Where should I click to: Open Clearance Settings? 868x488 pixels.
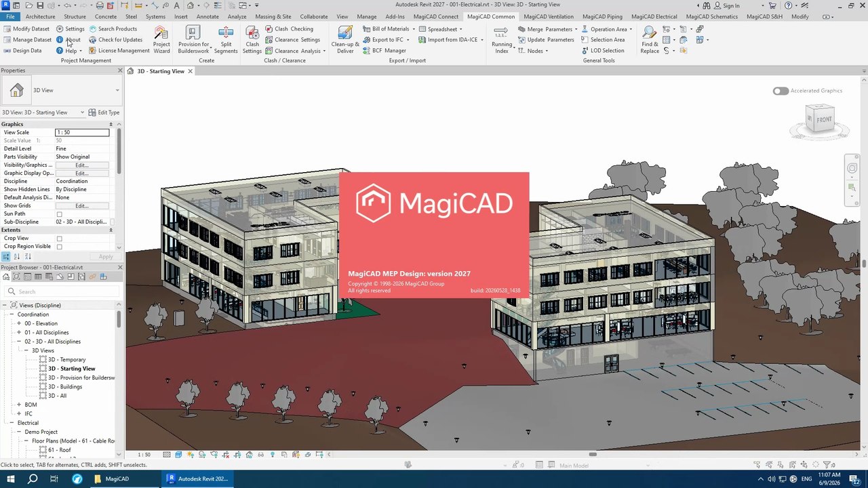coord(292,40)
